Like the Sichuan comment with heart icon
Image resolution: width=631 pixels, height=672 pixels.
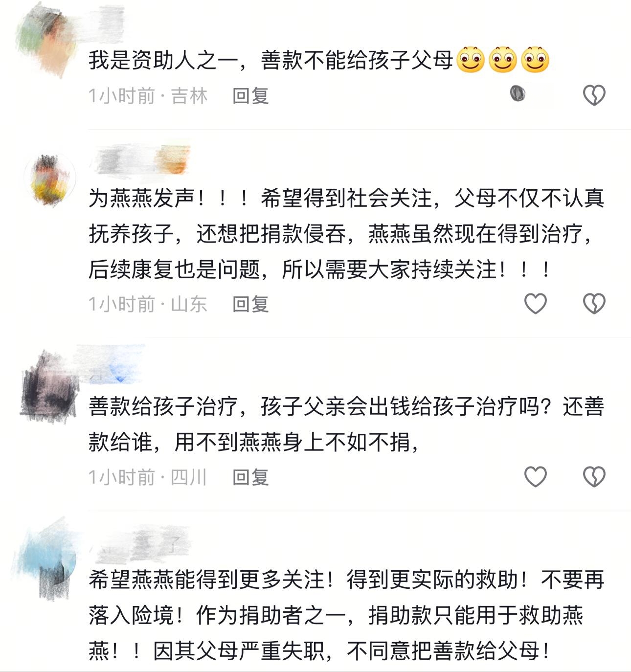535,476
